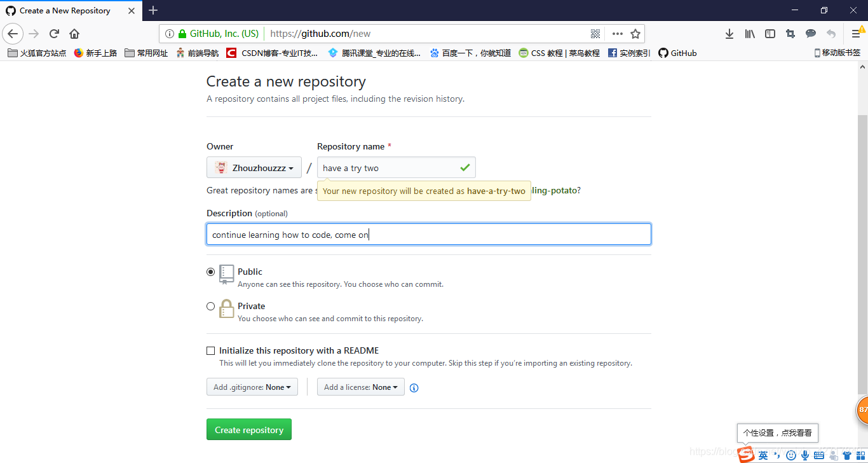Open the GitHub bookmark in bookmarks bar

(x=677, y=53)
